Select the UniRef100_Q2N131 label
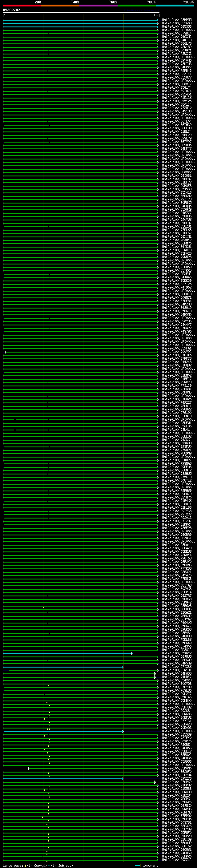 pos(177,670)
